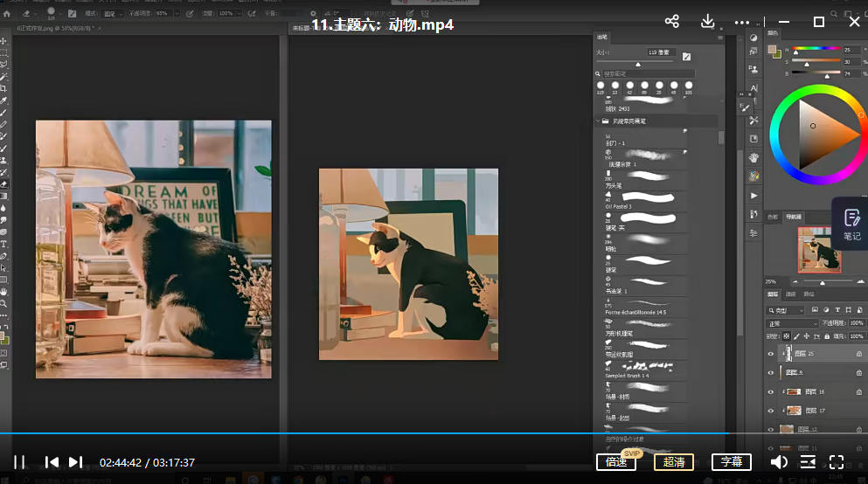868x484 pixels.
Task: Download the video with the download icon
Action: (x=708, y=22)
